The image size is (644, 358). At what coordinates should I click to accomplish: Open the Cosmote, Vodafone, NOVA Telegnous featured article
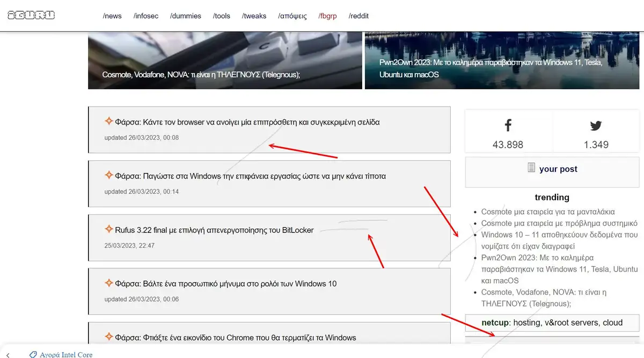224,61
